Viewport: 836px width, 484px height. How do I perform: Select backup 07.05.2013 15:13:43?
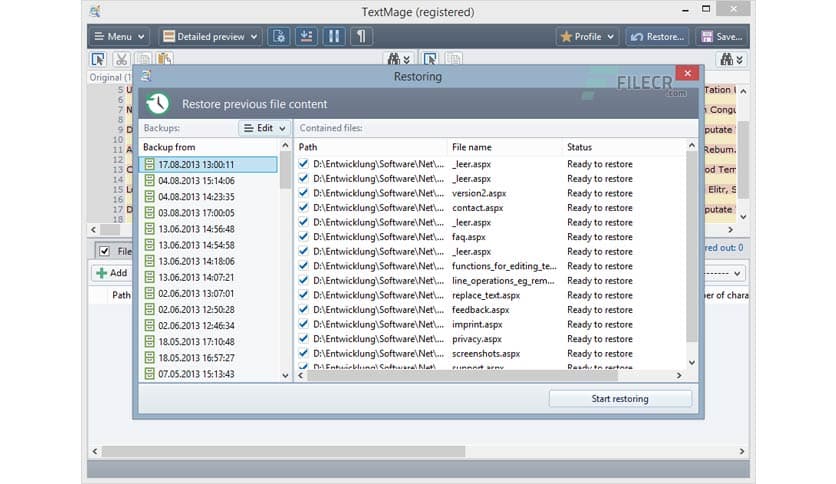click(208, 374)
